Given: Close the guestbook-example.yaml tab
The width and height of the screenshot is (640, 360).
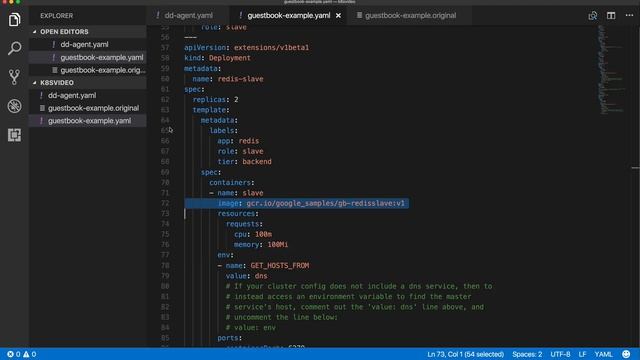Looking at the screenshot, I should tap(338, 16).
